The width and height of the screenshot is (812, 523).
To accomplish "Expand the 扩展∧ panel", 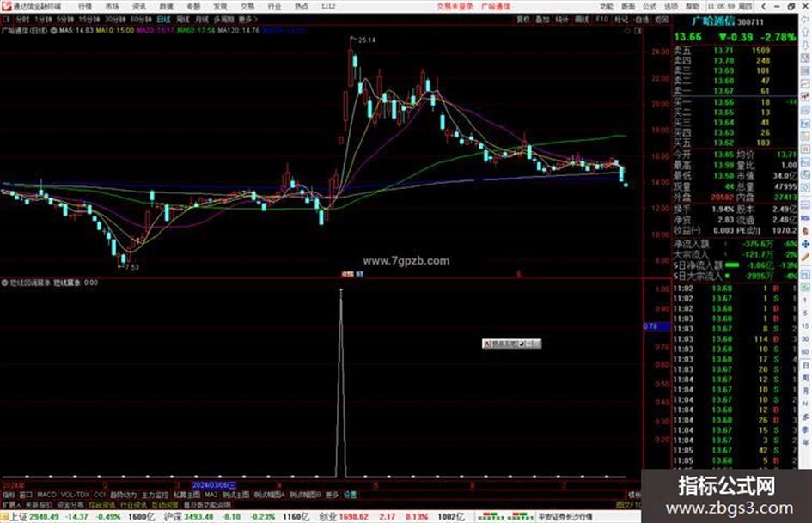I will tap(11, 504).
